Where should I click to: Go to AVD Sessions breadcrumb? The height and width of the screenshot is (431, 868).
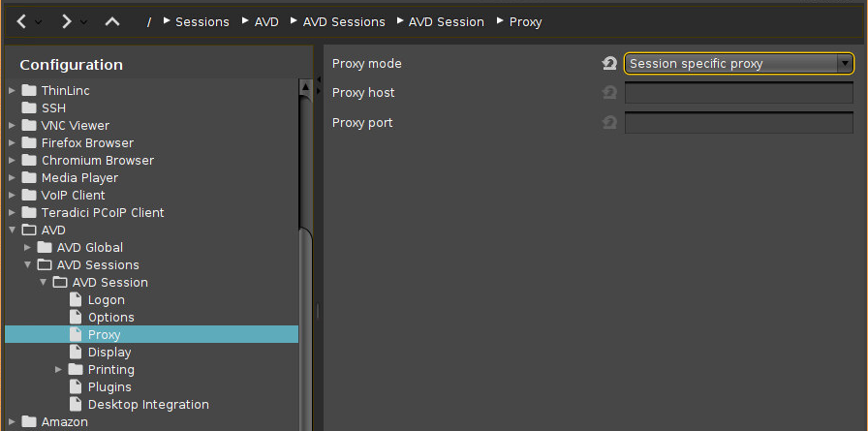point(343,21)
